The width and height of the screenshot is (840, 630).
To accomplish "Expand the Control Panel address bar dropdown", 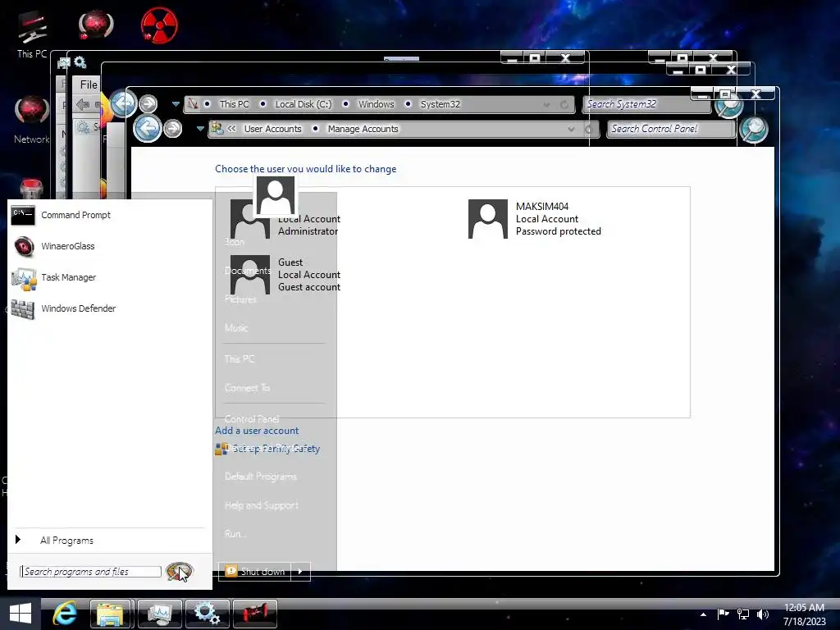I will [571, 129].
